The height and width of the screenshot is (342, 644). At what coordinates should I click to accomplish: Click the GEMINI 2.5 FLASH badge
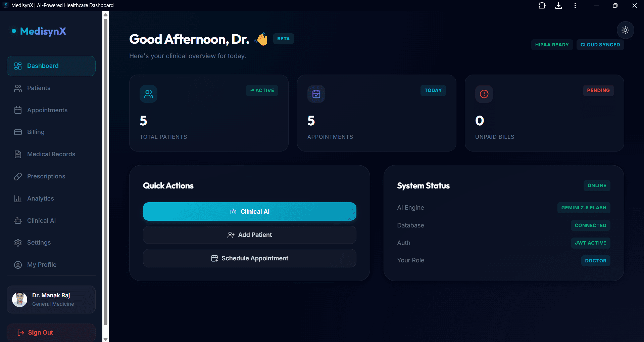click(x=584, y=208)
